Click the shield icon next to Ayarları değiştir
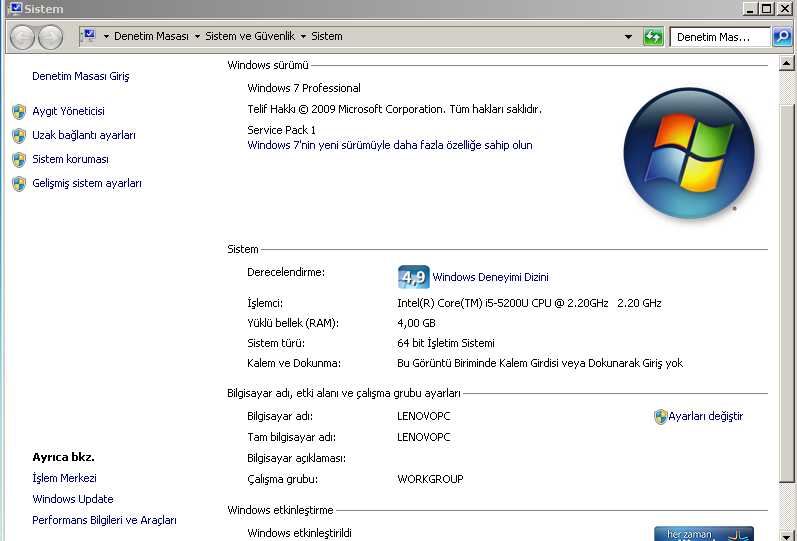The width and height of the screenshot is (797, 541). pyautogui.click(x=660, y=417)
